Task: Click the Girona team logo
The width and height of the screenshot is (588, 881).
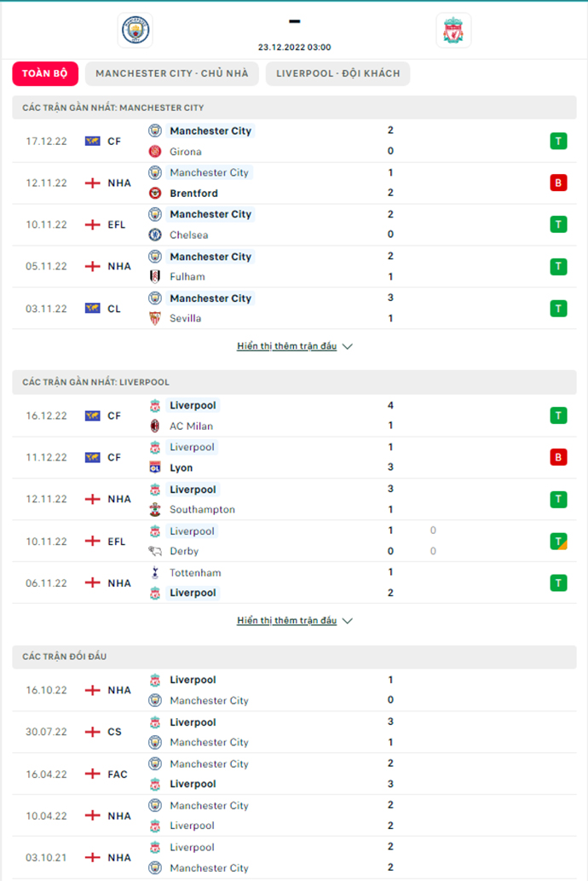Action: [155, 152]
